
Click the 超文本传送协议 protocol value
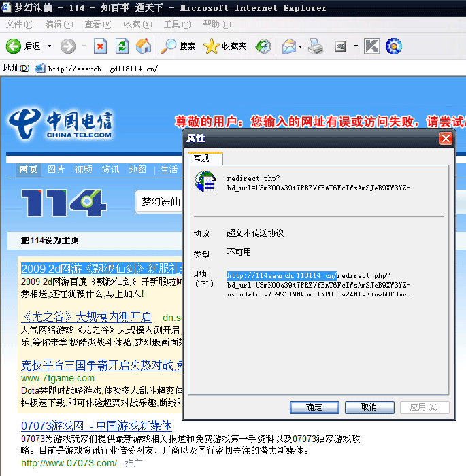point(255,233)
